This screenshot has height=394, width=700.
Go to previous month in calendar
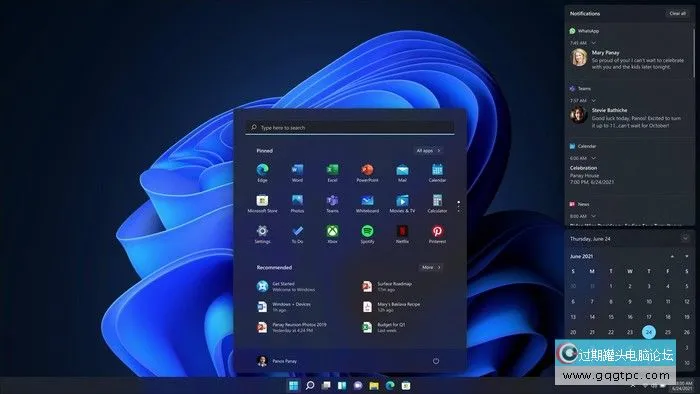pos(672,256)
